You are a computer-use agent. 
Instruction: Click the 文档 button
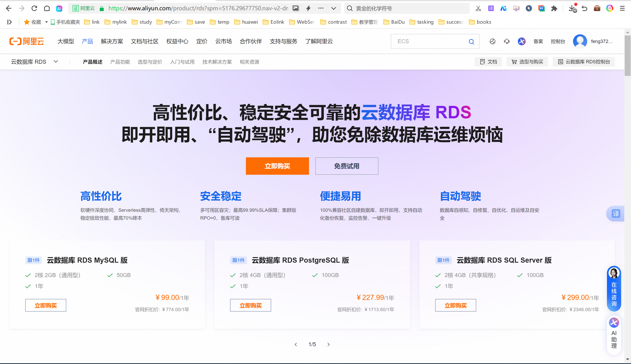488,62
